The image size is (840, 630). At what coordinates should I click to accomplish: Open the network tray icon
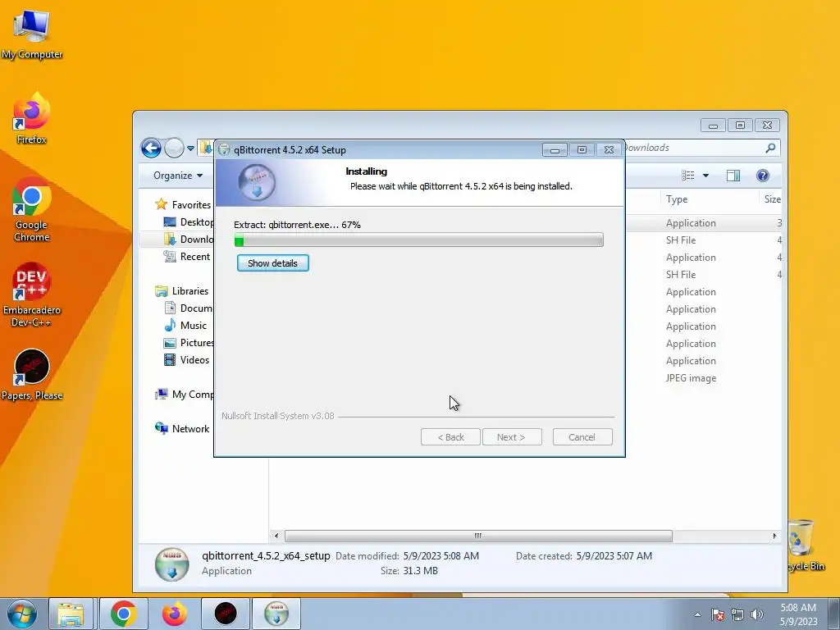[x=737, y=614]
